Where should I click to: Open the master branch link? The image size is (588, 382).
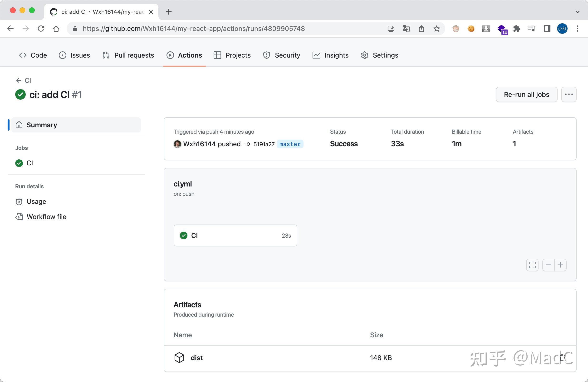(290, 144)
